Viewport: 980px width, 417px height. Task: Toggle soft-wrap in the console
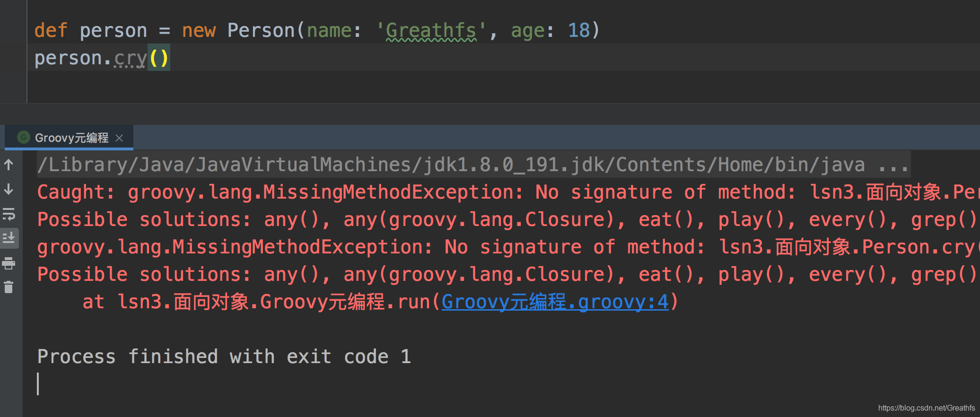[9, 214]
